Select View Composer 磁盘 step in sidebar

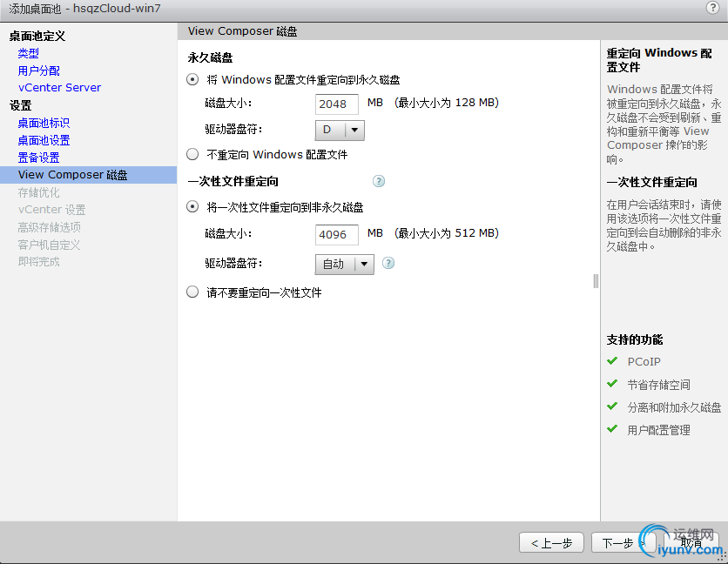[x=88, y=175]
